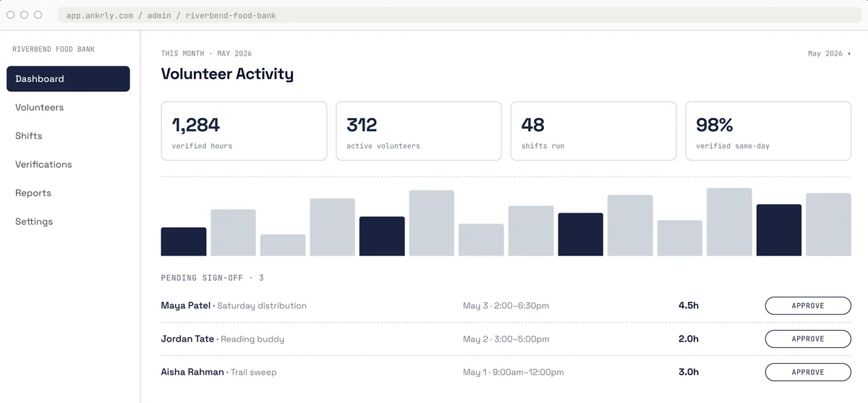Click the Maya Patel name

pos(185,305)
